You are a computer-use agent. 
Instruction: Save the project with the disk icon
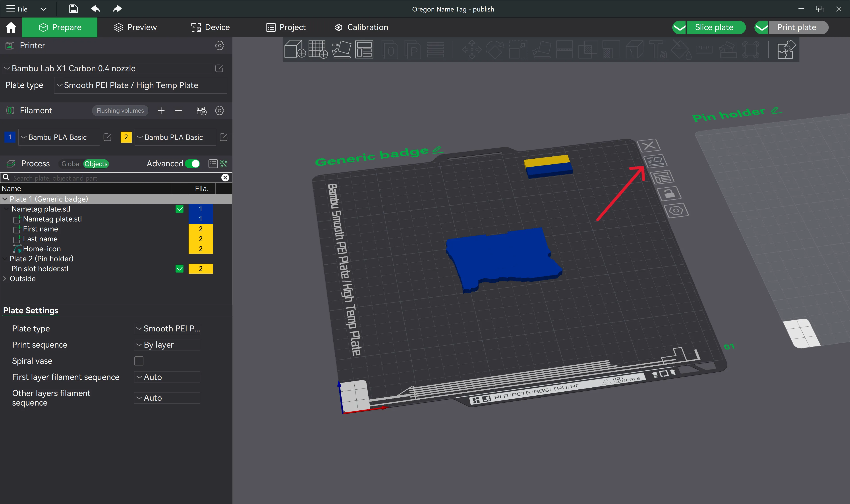click(73, 9)
